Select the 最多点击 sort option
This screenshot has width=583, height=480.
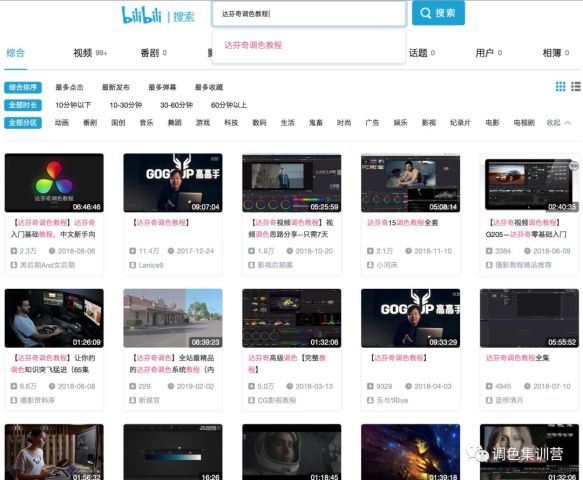(x=69, y=87)
